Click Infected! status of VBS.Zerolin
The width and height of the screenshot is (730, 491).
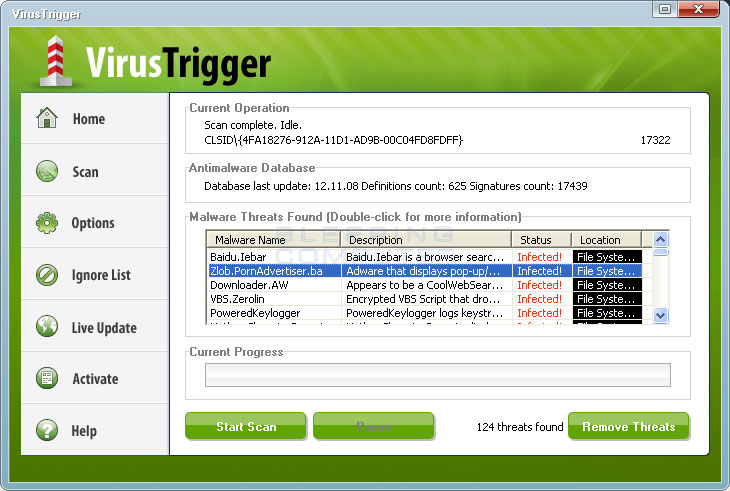[539, 299]
